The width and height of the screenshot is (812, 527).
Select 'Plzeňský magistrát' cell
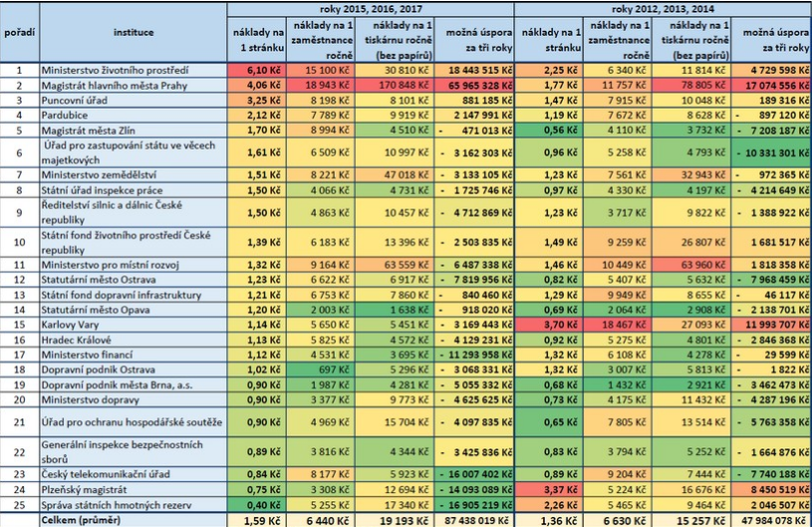pos(134,489)
